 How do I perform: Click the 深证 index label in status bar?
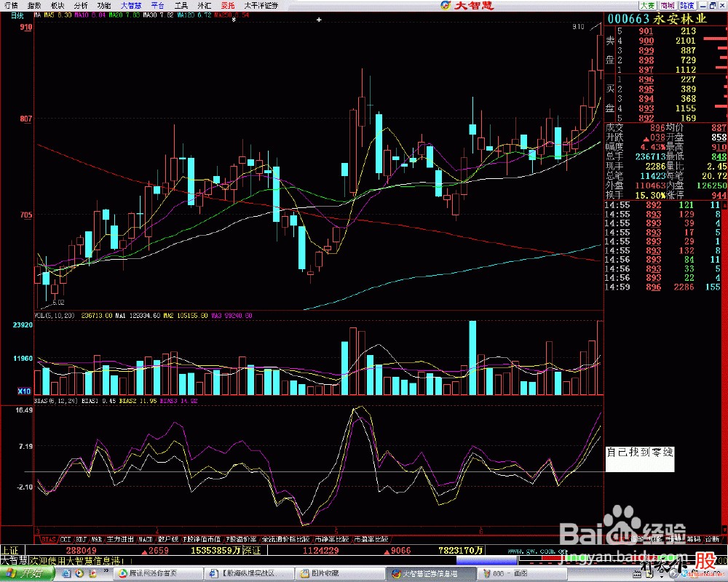click(x=251, y=551)
